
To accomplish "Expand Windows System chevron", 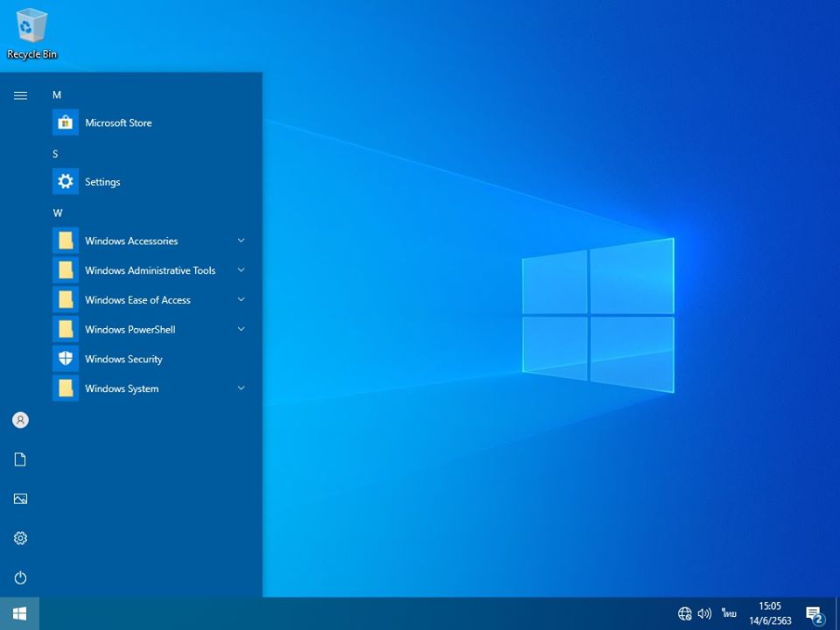I will click(x=241, y=388).
